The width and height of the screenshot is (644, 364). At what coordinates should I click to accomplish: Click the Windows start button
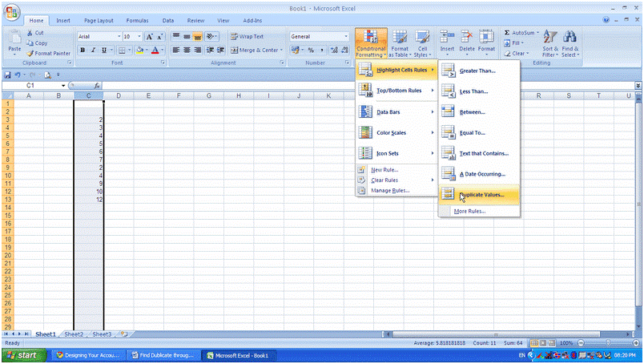click(x=24, y=355)
